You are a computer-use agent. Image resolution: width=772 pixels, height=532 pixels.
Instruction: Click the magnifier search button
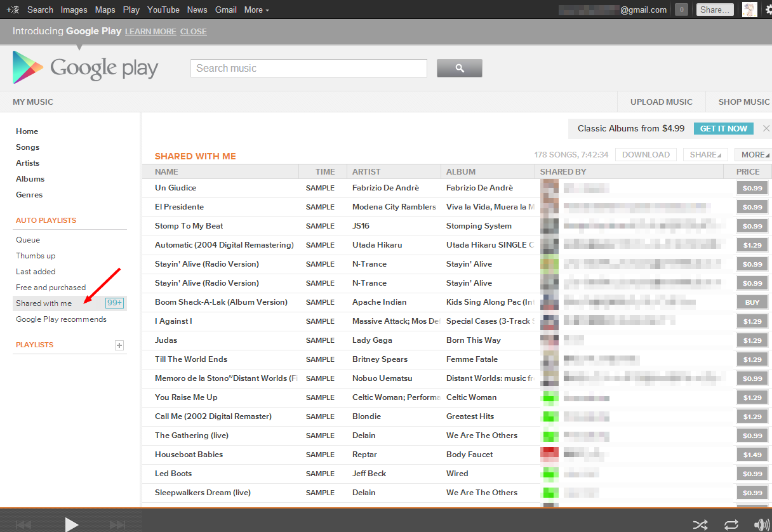pos(460,68)
